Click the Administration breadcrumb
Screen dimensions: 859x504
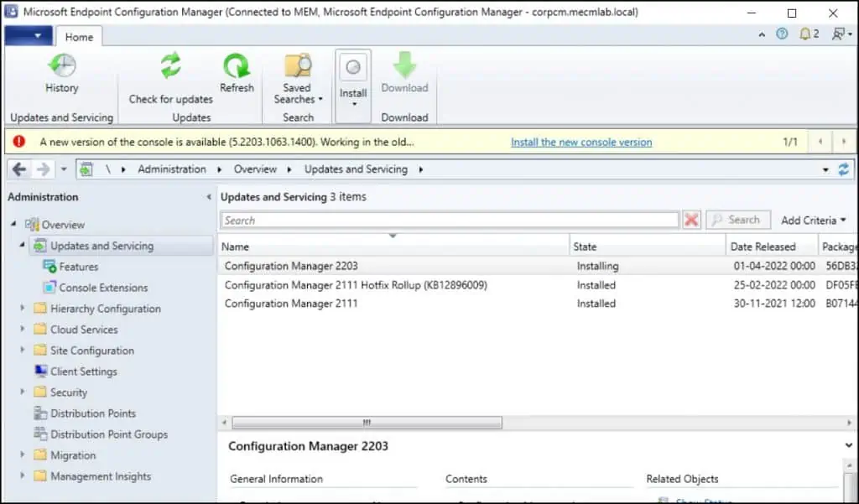pyautogui.click(x=172, y=169)
